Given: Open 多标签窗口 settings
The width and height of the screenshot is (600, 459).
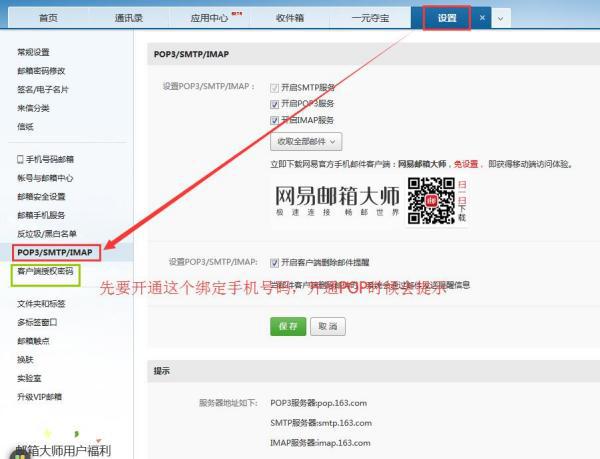Looking at the screenshot, I should tap(37, 322).
